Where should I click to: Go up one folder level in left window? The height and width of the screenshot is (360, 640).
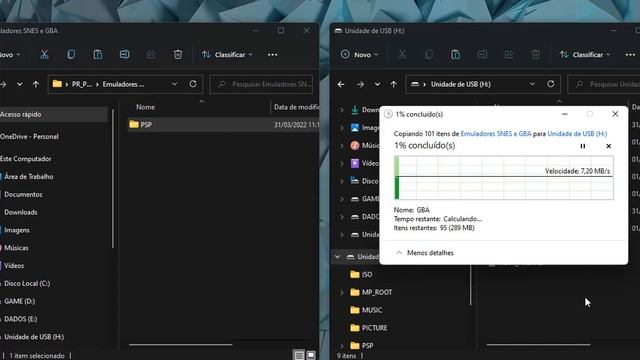point(36,84)
